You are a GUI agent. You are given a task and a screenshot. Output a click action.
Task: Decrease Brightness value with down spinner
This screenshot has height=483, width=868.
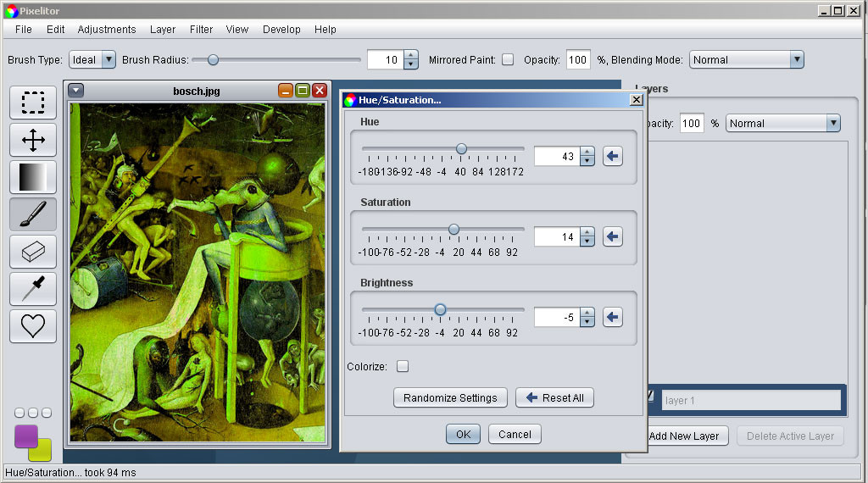[587, 322]
